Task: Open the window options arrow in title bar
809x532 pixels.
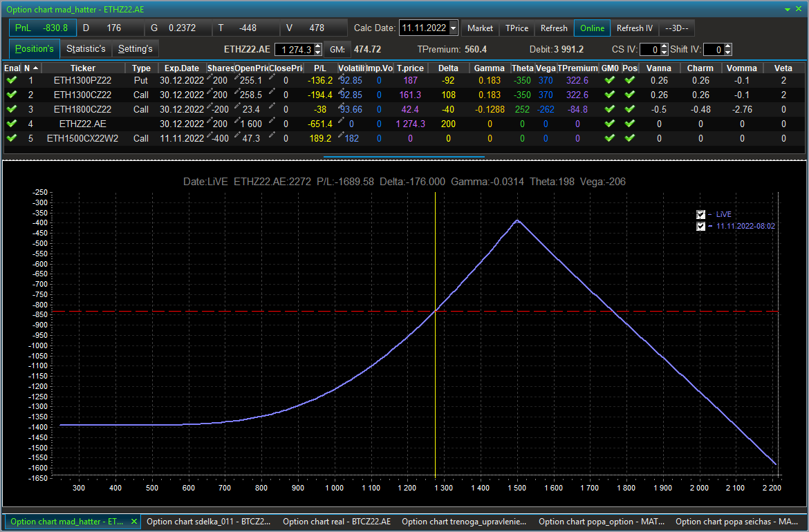Action: [x=788, y=10]
